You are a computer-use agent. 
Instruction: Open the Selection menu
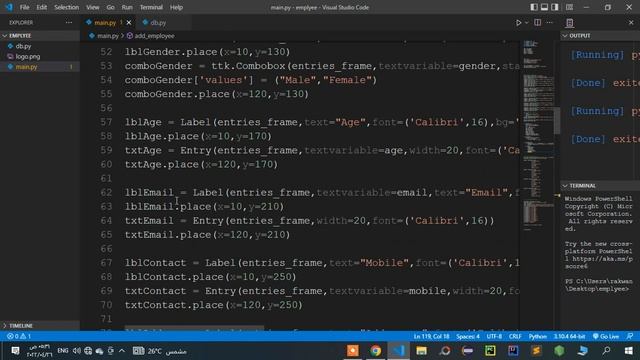tap(67, 7)
